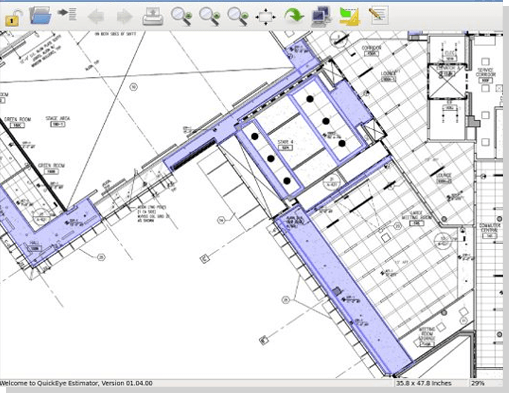Open the scale ruler and triangle tool

[x=349, y=16]
